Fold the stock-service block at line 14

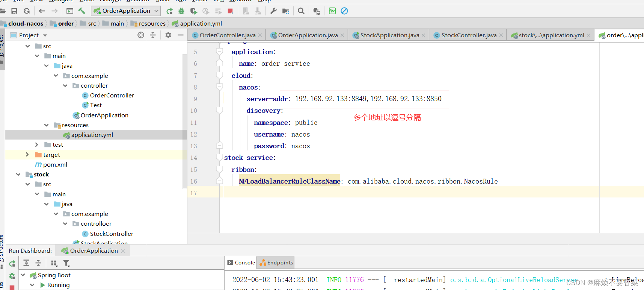pos(220,158)
